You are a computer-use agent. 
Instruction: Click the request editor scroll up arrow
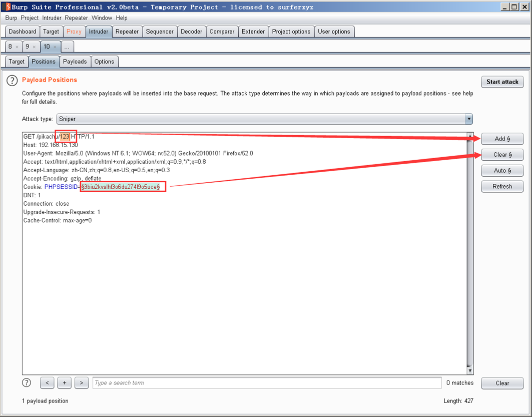pos(470,136)
